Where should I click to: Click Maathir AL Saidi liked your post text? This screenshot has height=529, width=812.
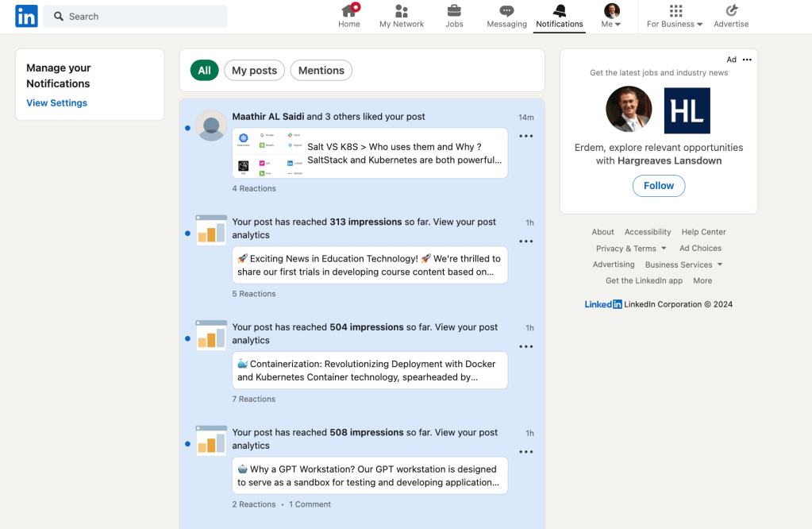point(329,117)
